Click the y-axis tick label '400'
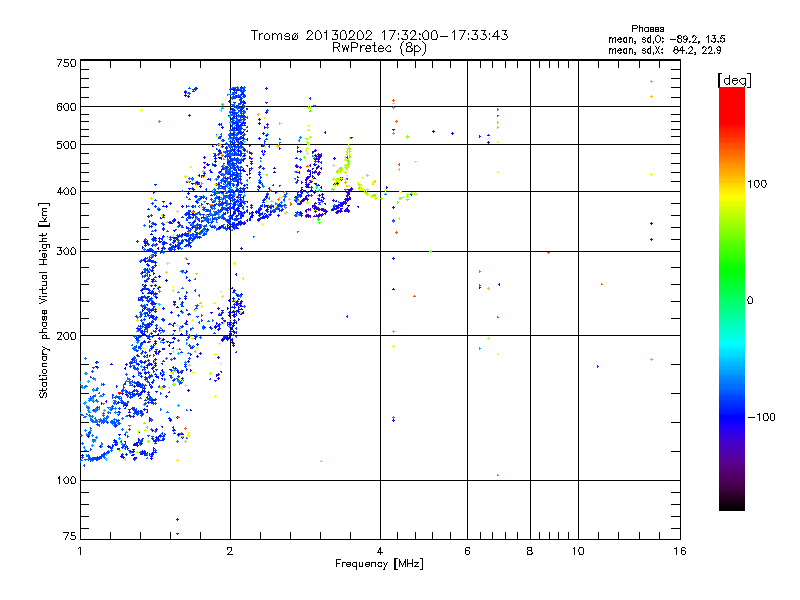This screenshot has height=600, width=800. 66,192
